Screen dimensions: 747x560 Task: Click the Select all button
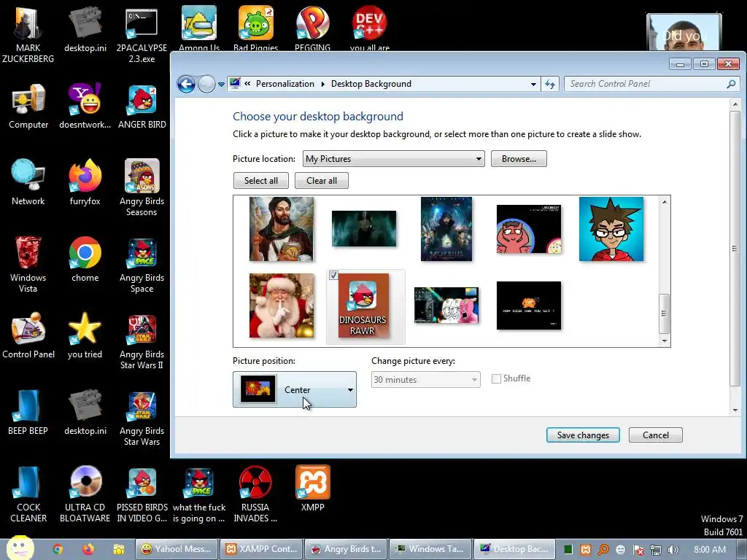pos(261,181)
